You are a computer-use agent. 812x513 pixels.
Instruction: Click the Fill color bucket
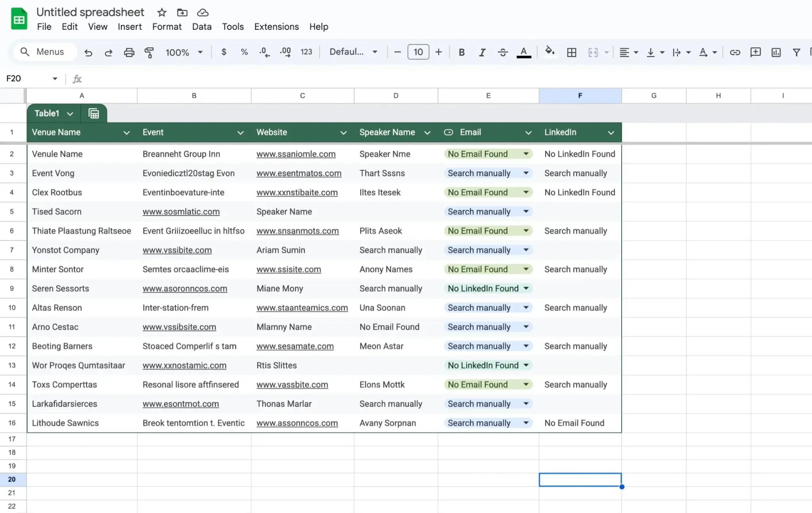click(550, 52)
